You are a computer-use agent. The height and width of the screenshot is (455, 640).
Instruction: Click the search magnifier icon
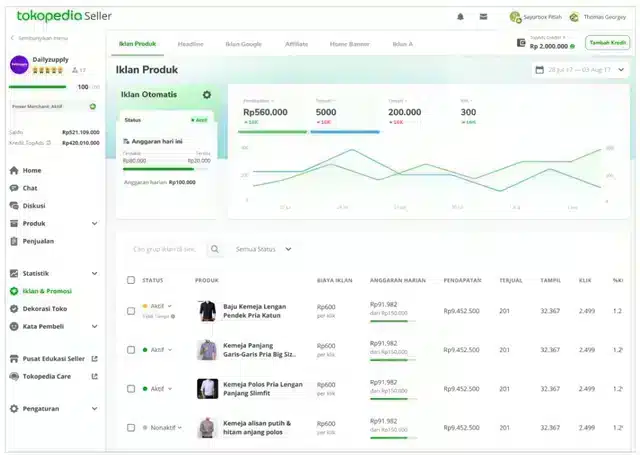coord(215,249)
